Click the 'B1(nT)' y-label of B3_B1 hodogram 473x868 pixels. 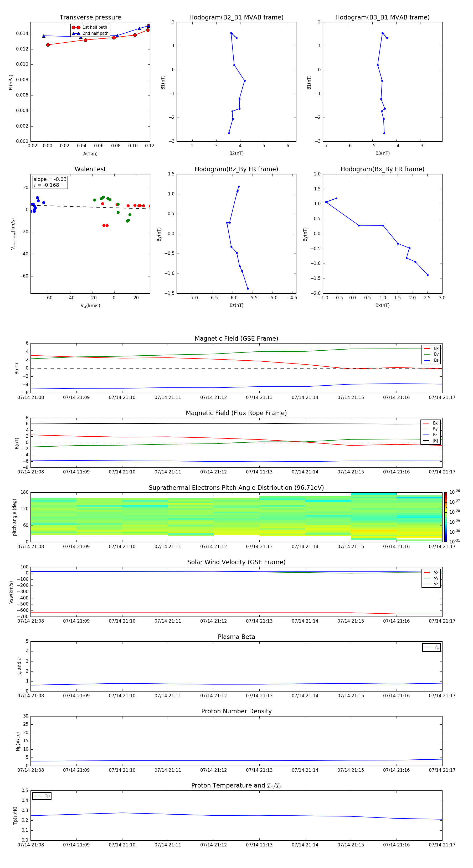pos(309,82)
